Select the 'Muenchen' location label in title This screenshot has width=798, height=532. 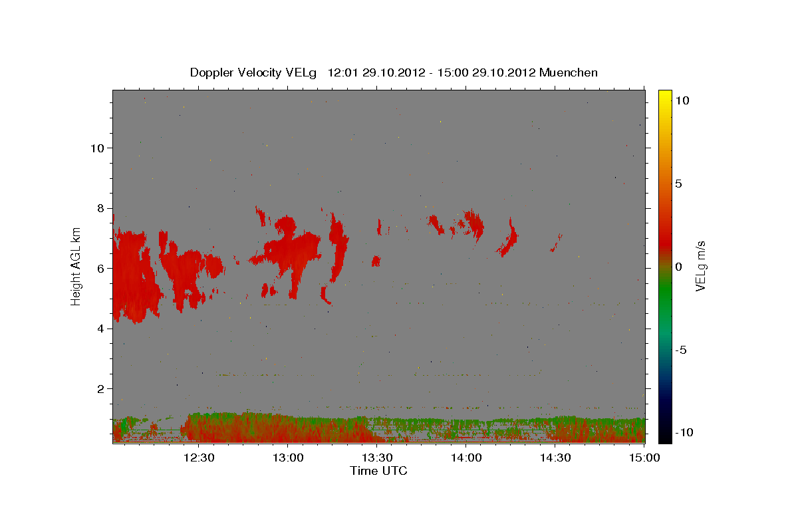569,72
